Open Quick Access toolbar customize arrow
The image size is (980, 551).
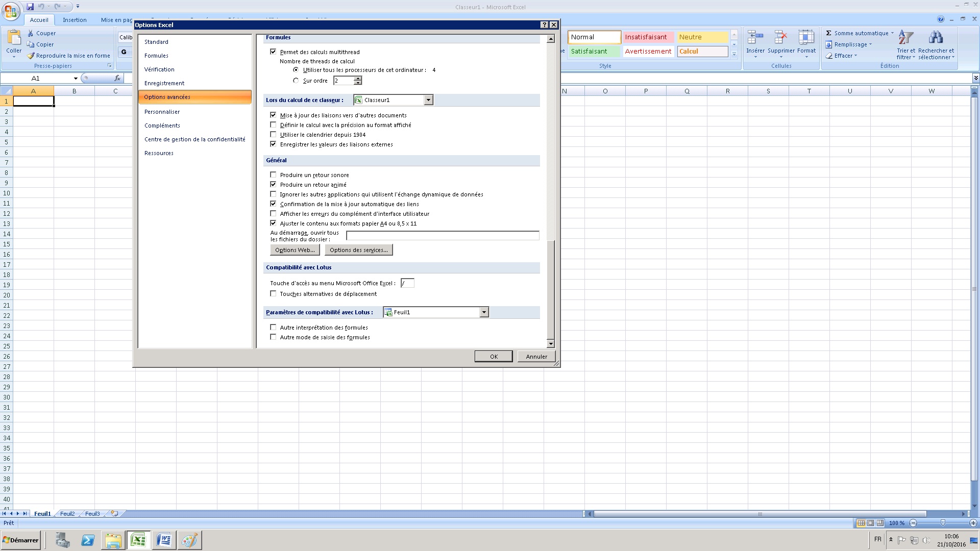(x=78, y=7)
